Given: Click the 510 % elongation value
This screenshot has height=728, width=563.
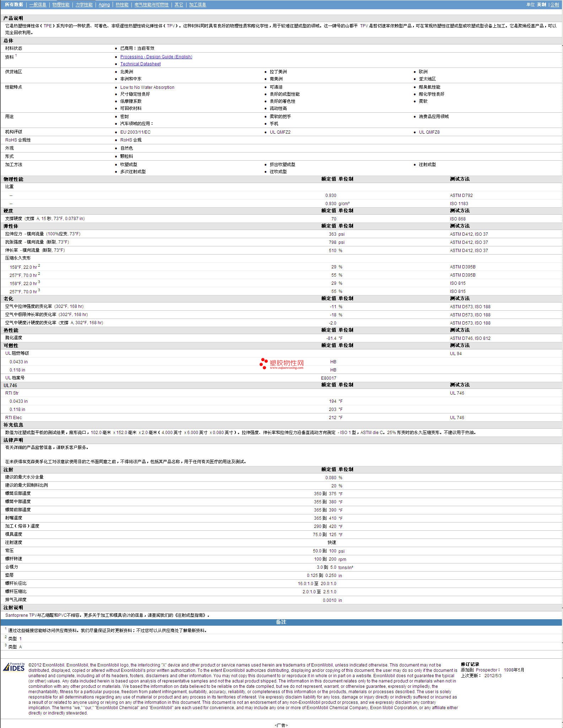Looking at the screenshot, I should [335, 251].
